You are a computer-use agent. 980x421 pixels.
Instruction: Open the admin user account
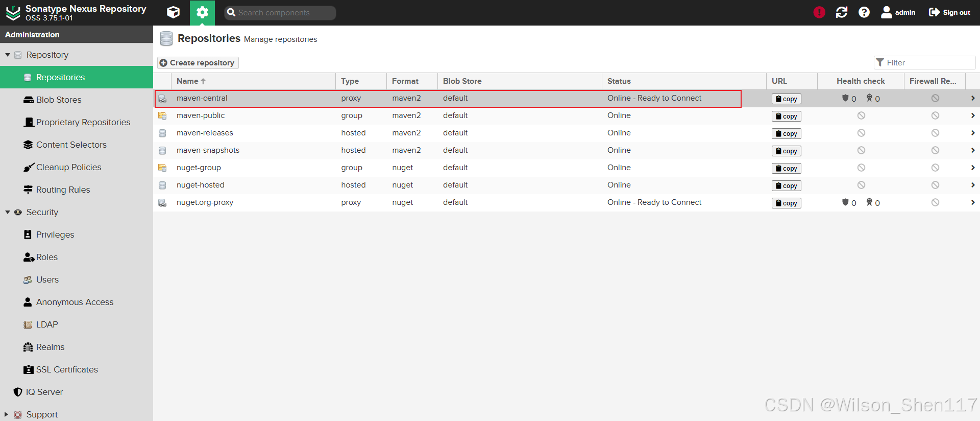[898, 12]
